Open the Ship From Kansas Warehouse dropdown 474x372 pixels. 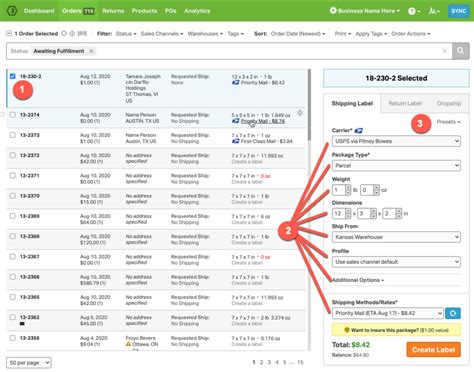click(x=396, y=237)
